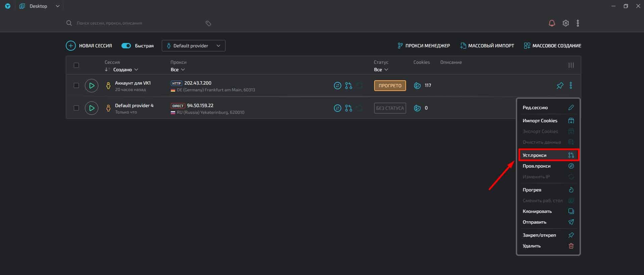644x275 pixels.
Task: Click cookies icon in Default provider 4 row
Action: [417, 108]
